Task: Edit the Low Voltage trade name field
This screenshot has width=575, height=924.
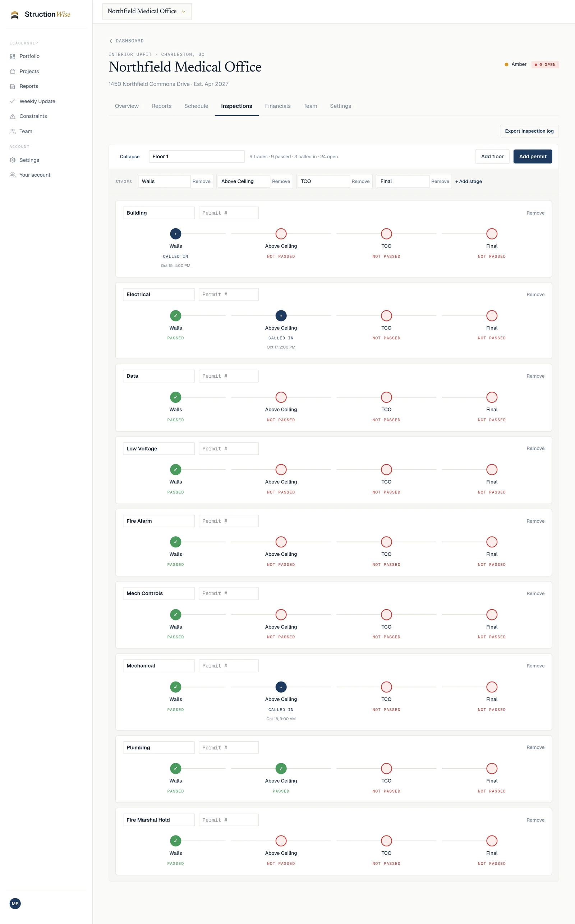Action: [158, 448]
